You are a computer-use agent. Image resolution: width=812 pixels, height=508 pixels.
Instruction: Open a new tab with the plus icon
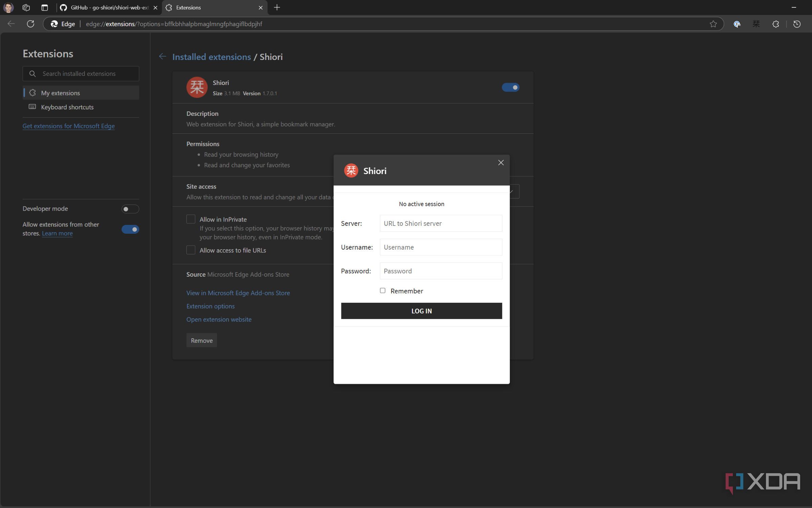click(x=277, y=7)
